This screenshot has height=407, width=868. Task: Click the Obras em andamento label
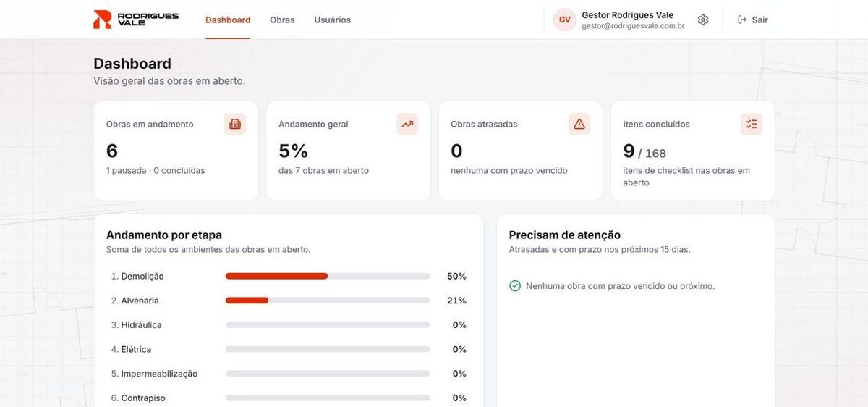tap(150, 124)
